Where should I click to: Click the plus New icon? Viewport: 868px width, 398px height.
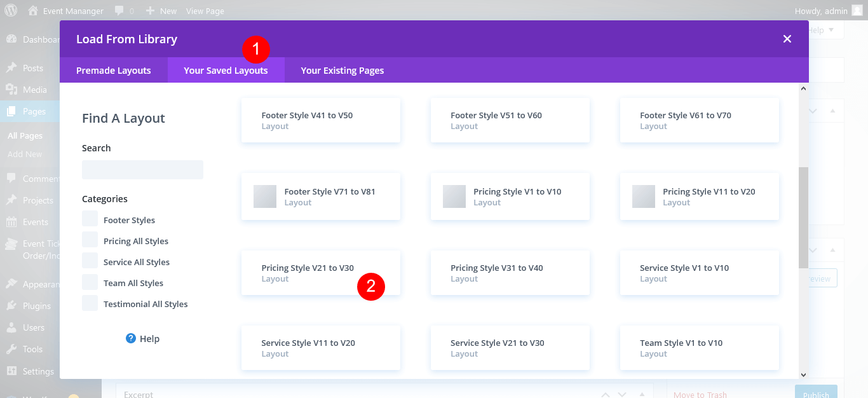(150, 11)
